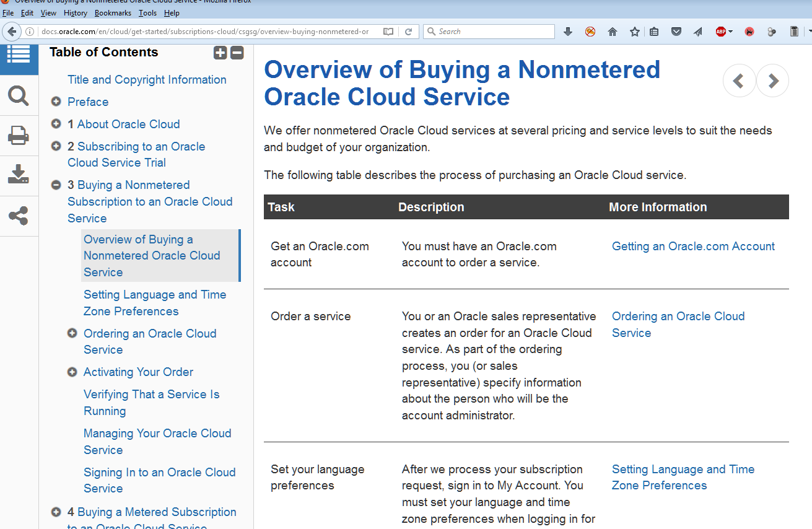Click the calculator-like toolbar icon
812x529 pixels.
[x=795, y=32]
